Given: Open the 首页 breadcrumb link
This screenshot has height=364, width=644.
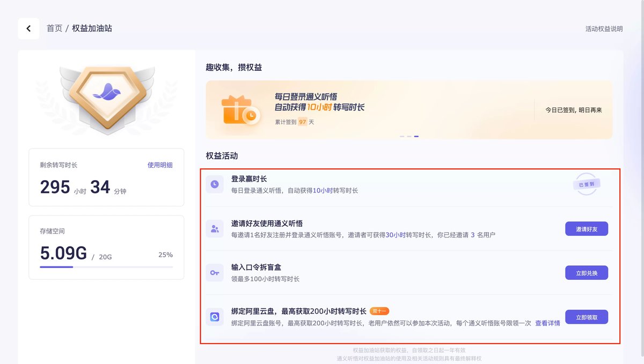Looking at the screenshot, I should (x=54, y=28).
